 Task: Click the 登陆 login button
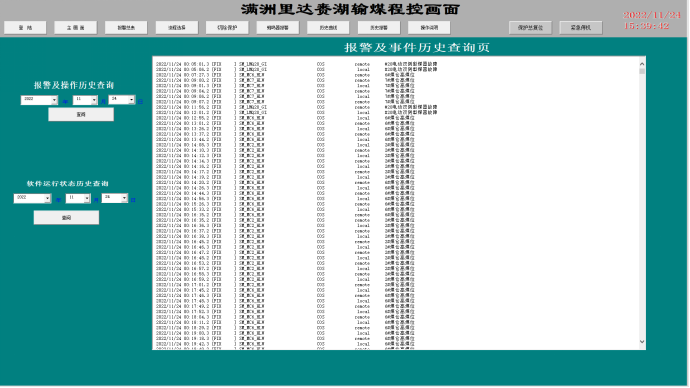pyautogui.click(x=25, y=27)
